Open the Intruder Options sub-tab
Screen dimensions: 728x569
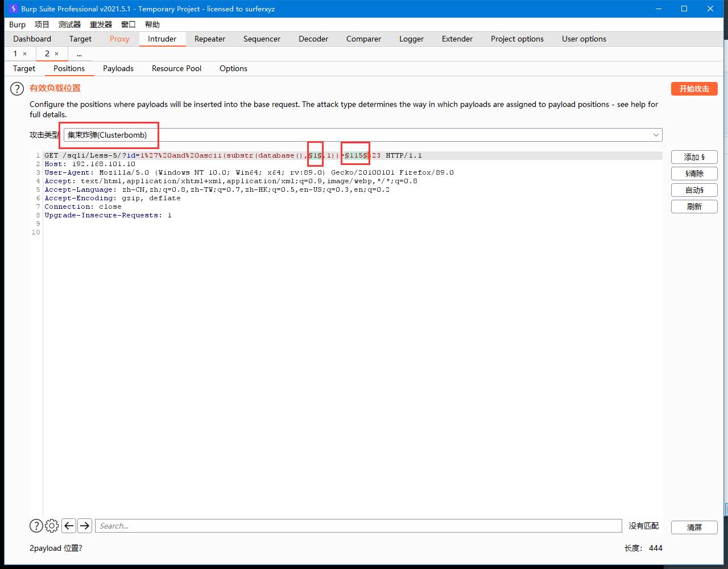(233, 68)
